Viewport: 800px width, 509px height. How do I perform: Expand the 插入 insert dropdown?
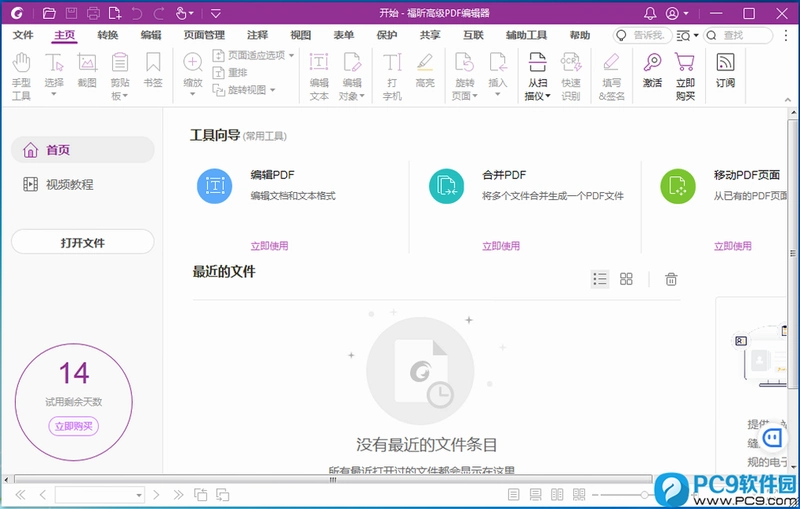tap(497, 94)
